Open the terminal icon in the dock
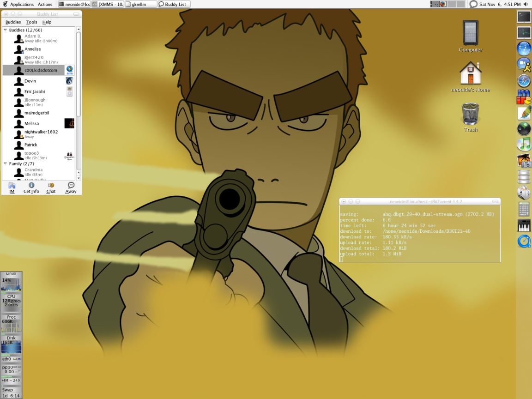Image resolution: width=532 pixels, height=399 pixels. point(524,17)
